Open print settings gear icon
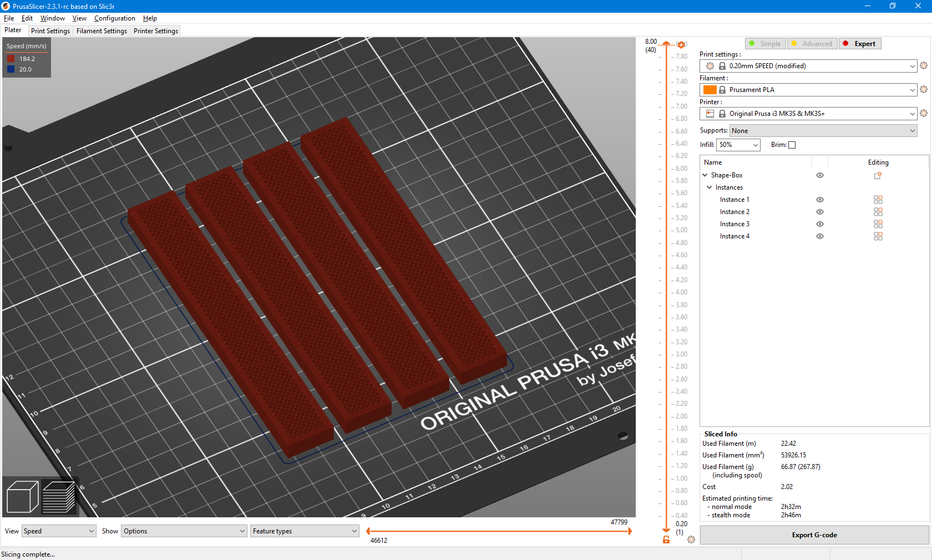932x560 pixels. pos(924,65)
